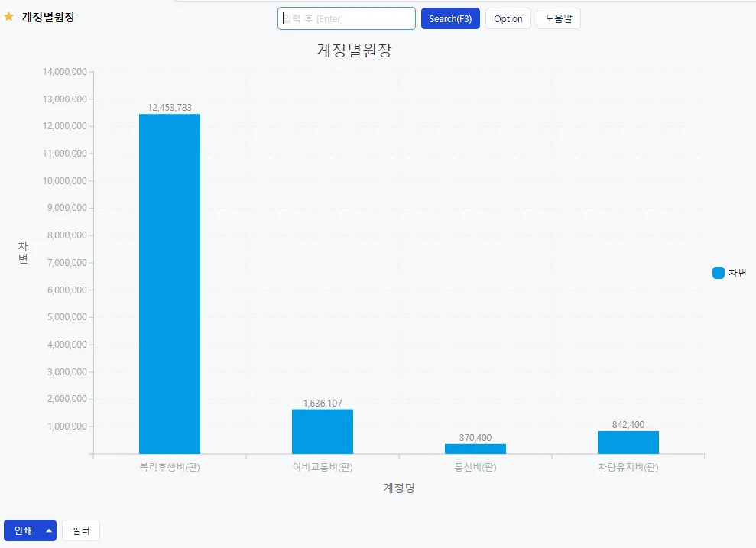Screen dimensions: 756x548
Task: Open the 필터 filter button
Action: pyautogui.click(x=81, y=530)
